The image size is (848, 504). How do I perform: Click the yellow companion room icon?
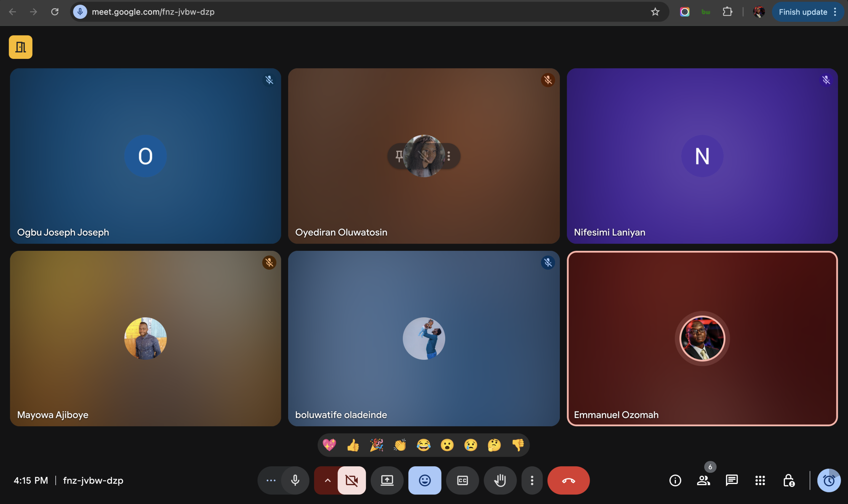point(21,47)
